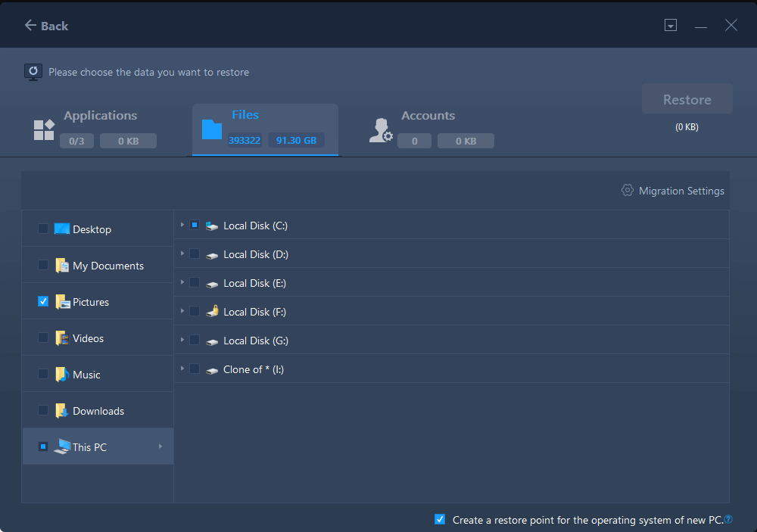Click the Restore button
Screen dimensions: 757x532
click(x=687, y=99)
